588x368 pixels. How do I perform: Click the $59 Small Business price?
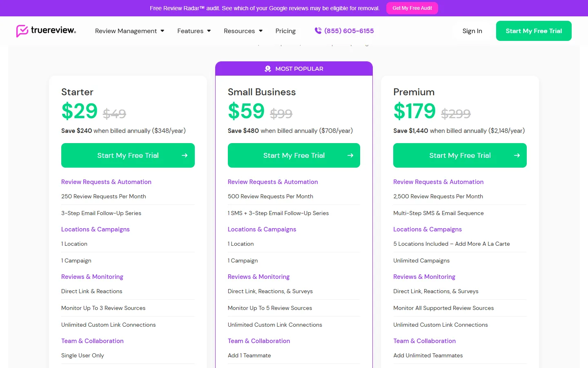(x=246, y=111)
